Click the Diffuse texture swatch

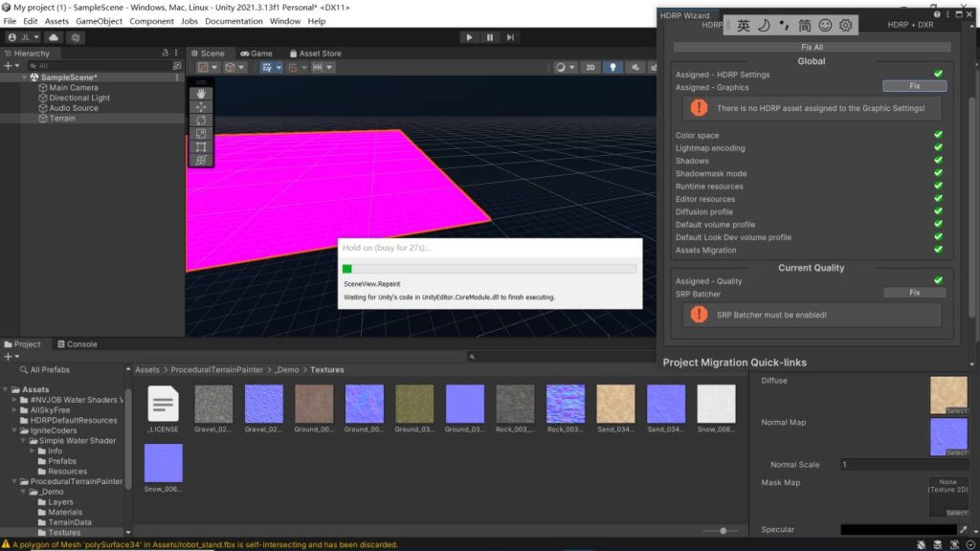[x=948, y=395]
